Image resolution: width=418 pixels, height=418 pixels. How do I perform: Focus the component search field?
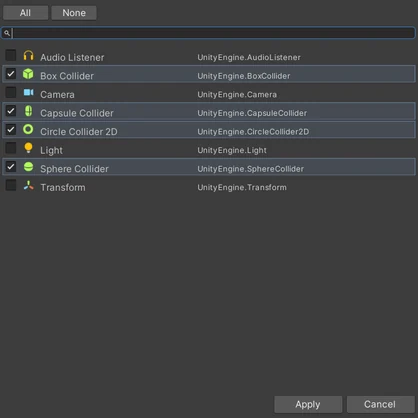(208, 33)
